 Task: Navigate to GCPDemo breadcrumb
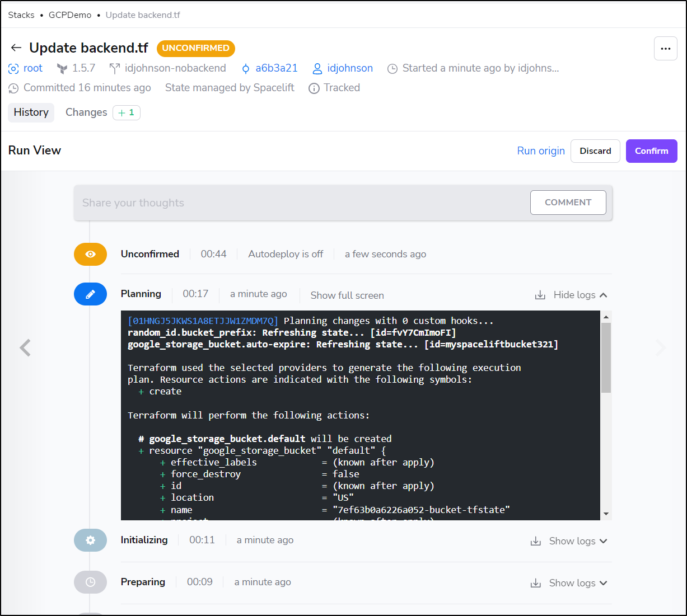pyautogui.click(x=70, y=15)
